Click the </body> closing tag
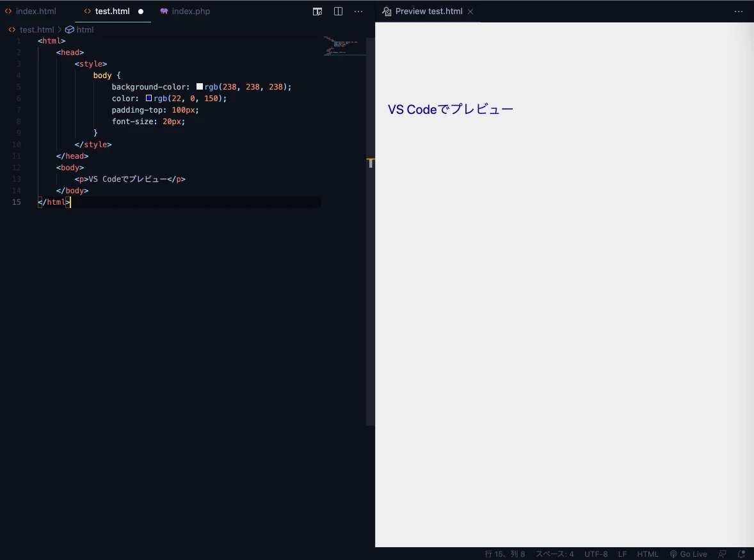754x560 pixels. pyautogui.click(x=72, y=191)
